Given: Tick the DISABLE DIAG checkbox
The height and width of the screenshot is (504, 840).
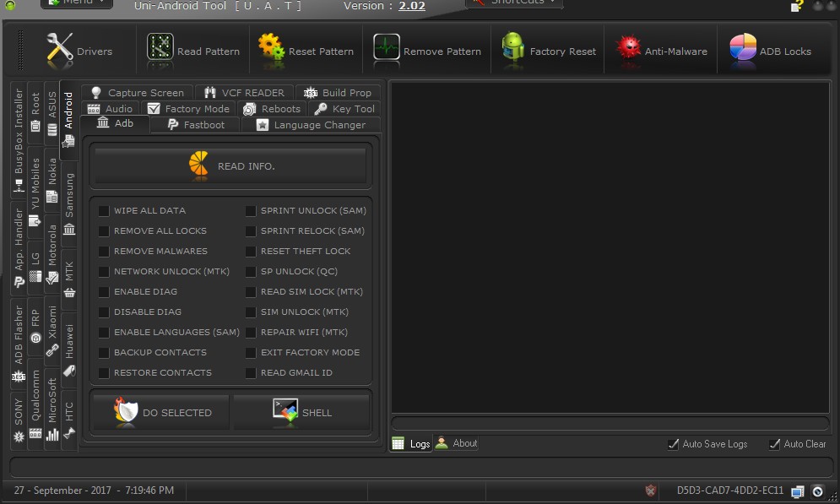Looking at the screenshot, I should (x=104, y=312).
